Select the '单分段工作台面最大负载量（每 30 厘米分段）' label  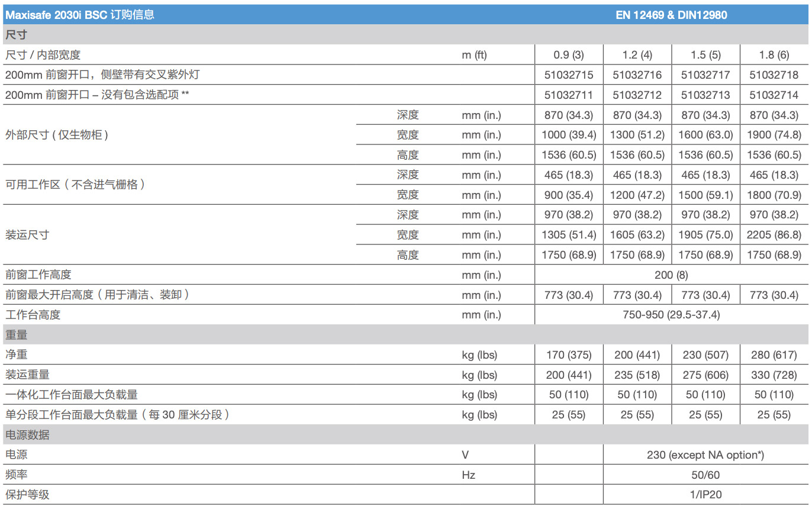pyautogui.click(x=117, y=415)
